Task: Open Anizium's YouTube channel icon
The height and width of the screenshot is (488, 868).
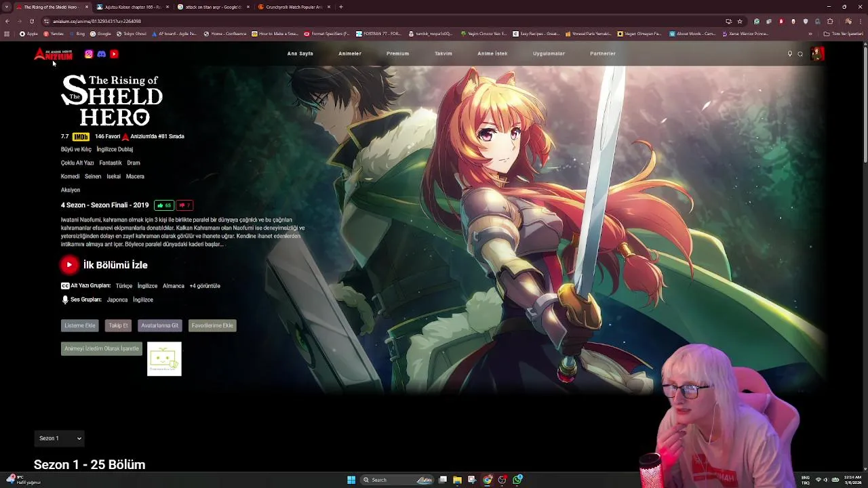Action: (114, 54)
